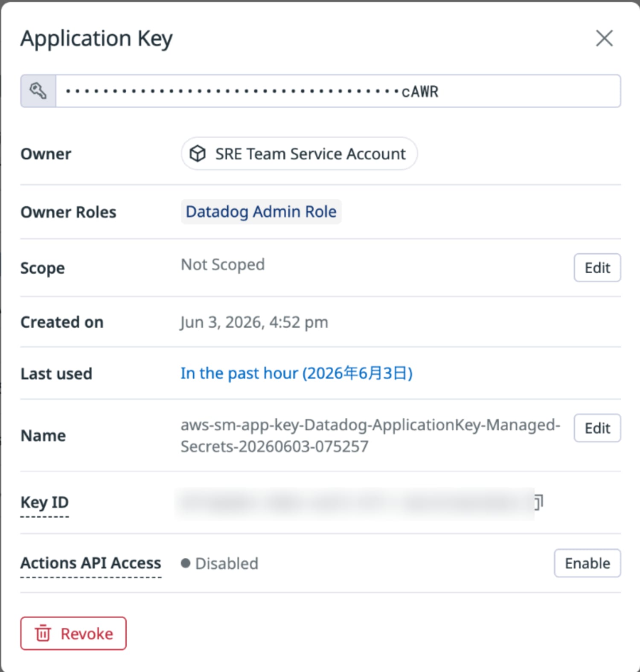Click the created date Jun 3, 2026
This screenshot has height=672, width=640.
tap(254, 322)
